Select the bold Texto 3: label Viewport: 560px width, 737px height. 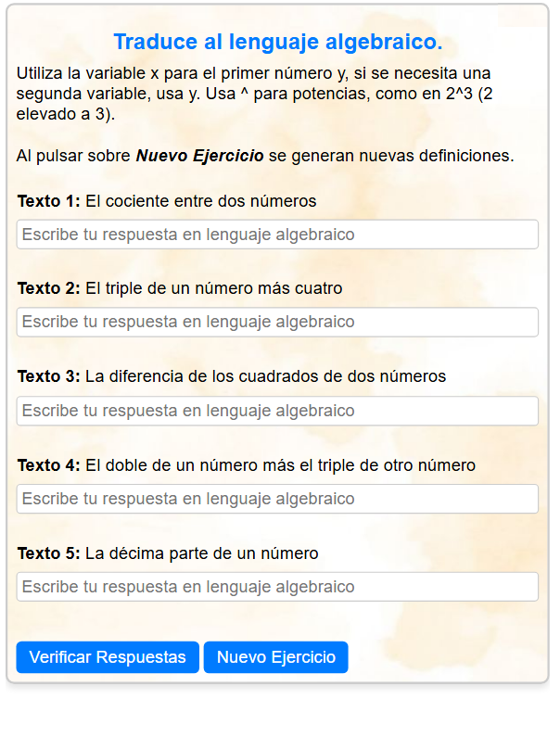tap(49, 376)
